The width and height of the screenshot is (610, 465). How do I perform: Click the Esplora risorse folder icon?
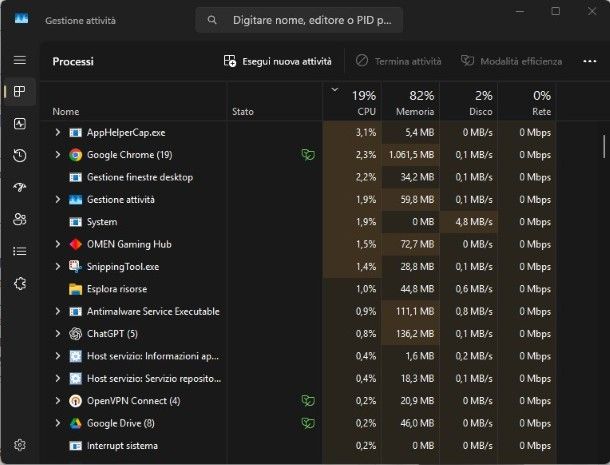[x=75, y=289]
